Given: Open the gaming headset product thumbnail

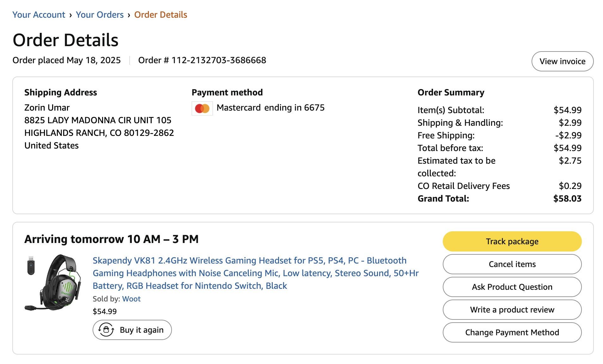Looking at the screenshot, I should click(x=53, y=282).
